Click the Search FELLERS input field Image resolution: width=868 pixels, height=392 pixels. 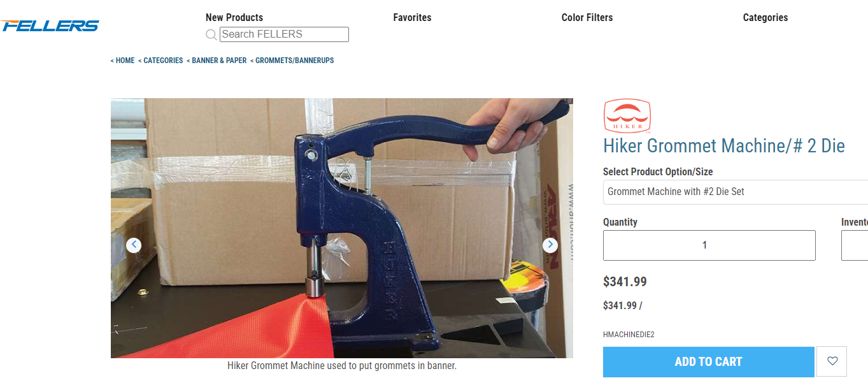click(x=284, y=34)
